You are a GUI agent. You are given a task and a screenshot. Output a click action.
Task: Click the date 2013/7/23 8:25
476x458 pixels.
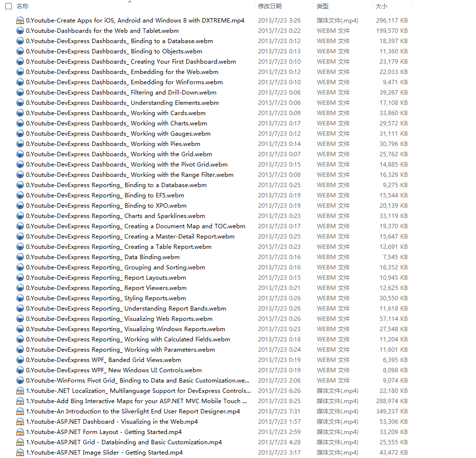(279, 401)
